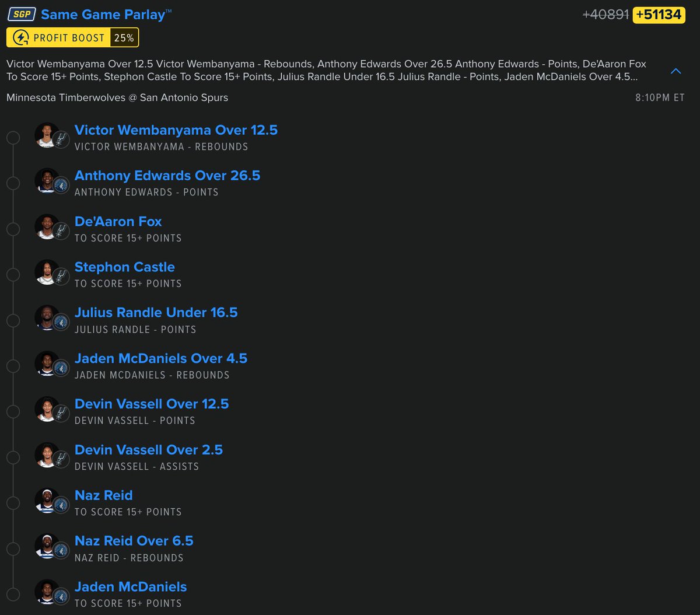Image resolution: width=700 pixels, height=615 pixels.
Task: Click the original odds +40891
Action: (x=605, y=15)
